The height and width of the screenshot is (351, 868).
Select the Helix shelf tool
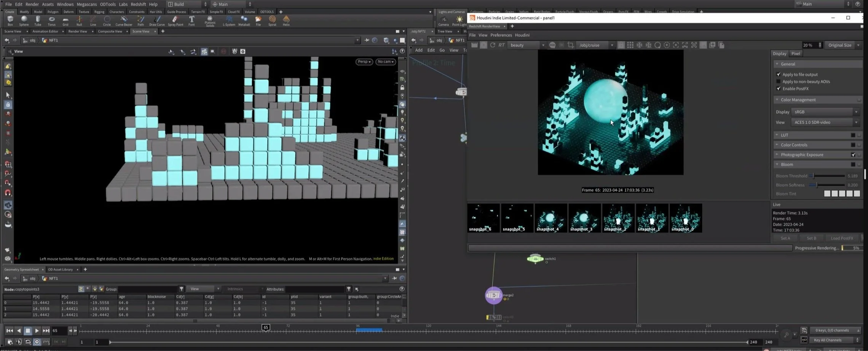(286, 21)
